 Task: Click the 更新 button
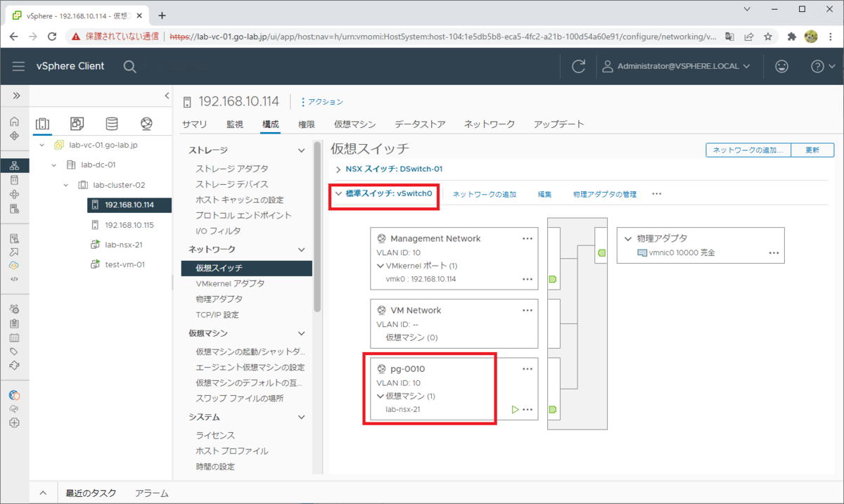pos(812,150)
